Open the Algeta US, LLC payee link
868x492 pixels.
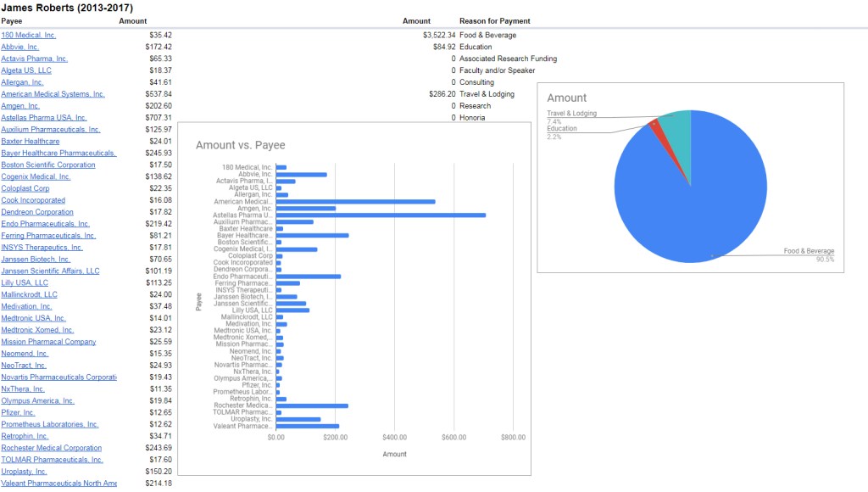(x=26, y=71)
